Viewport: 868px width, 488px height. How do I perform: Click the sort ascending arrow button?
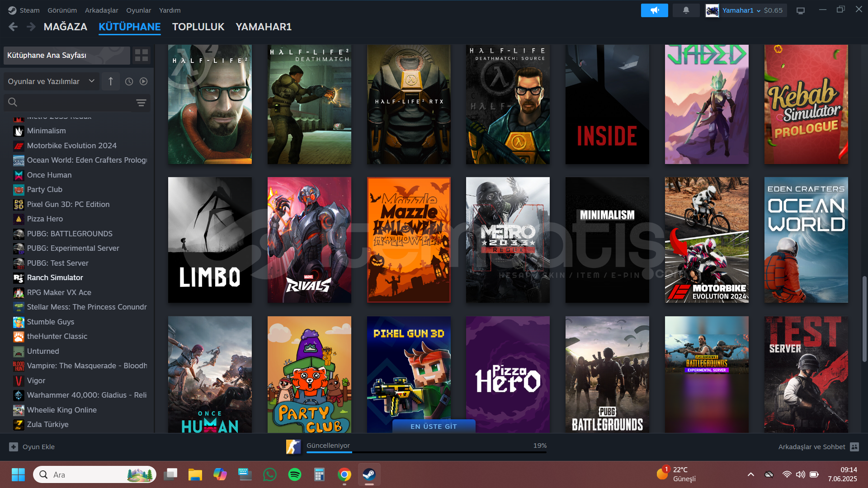pos(111,81)
